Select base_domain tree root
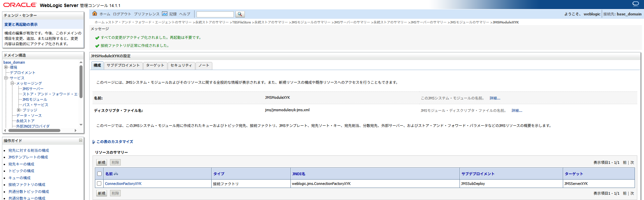The height and width of the screenshot is (200, 644). 14,62
